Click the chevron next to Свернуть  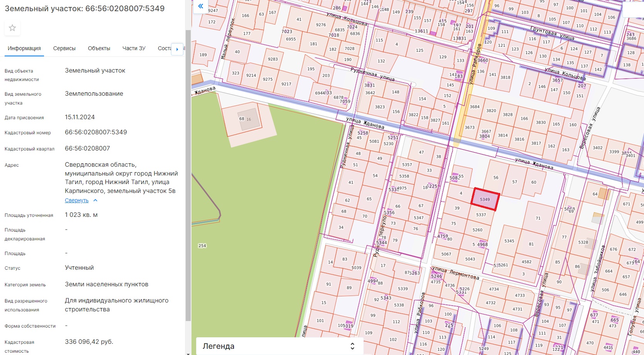tap(95, 200)
